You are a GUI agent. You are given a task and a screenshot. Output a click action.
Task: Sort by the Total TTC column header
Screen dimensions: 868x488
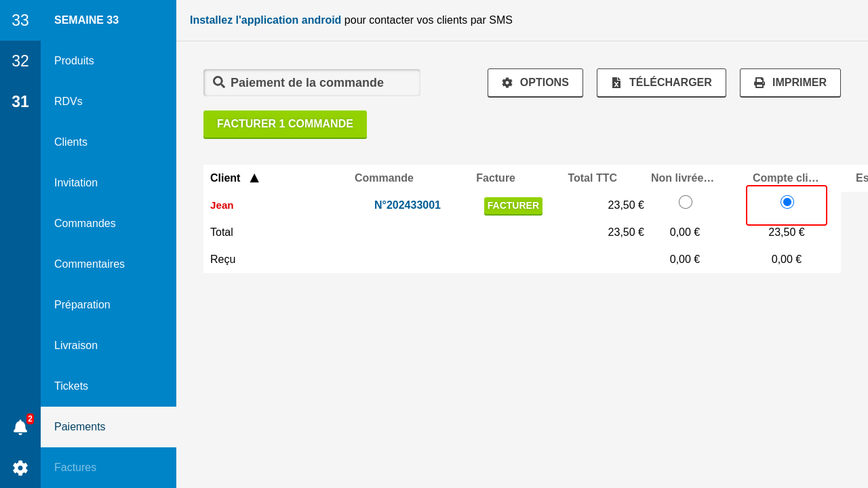point(592,178)
